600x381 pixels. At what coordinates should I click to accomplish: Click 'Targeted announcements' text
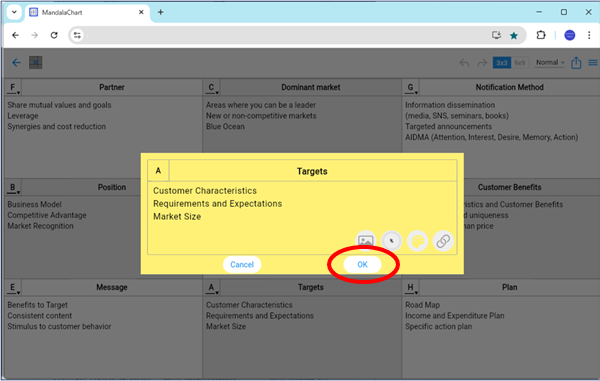[x=448, y=127]
